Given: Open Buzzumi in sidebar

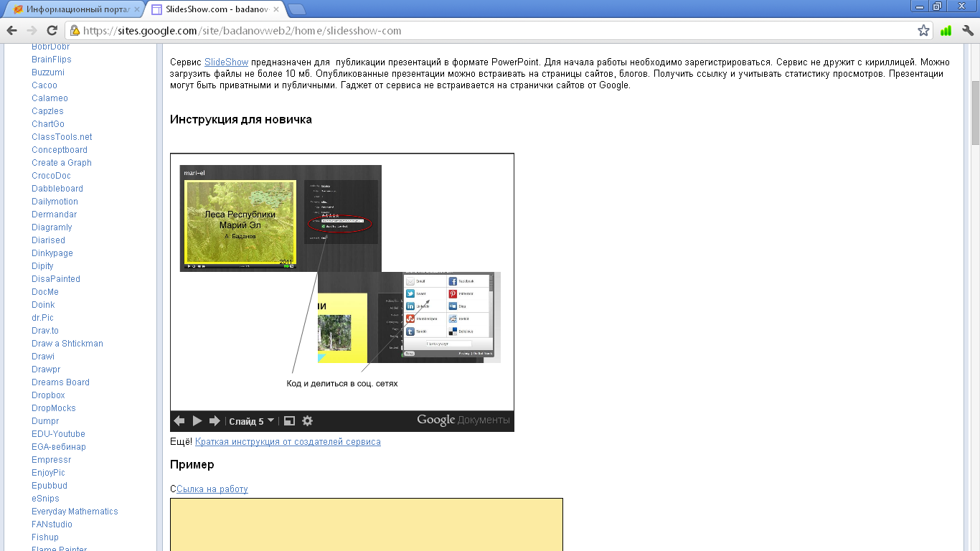Looking at the screenshot, I should tap(48, 72).
